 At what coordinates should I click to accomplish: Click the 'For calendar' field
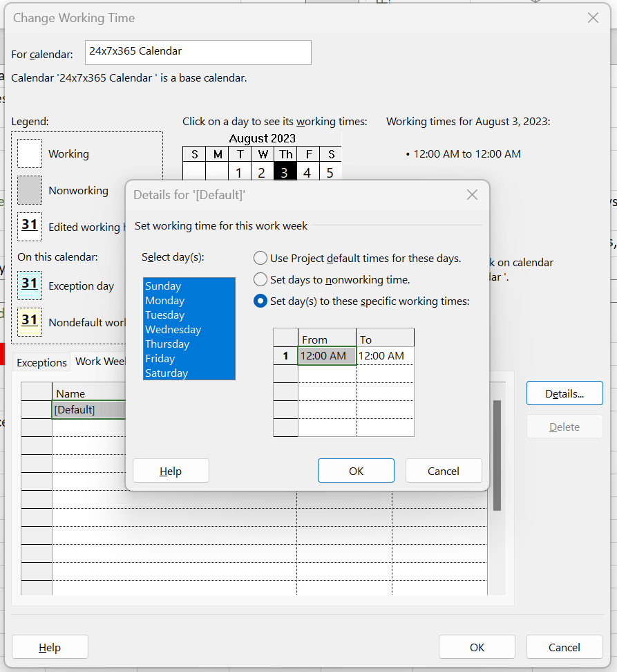[x=198, y=53]
